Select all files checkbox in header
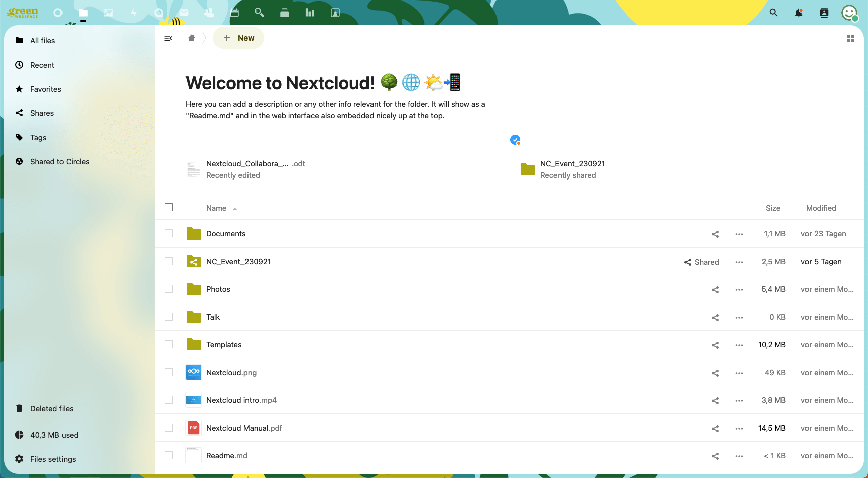Image resolution: width=868 pixels, height=478 pixels. 169,207
